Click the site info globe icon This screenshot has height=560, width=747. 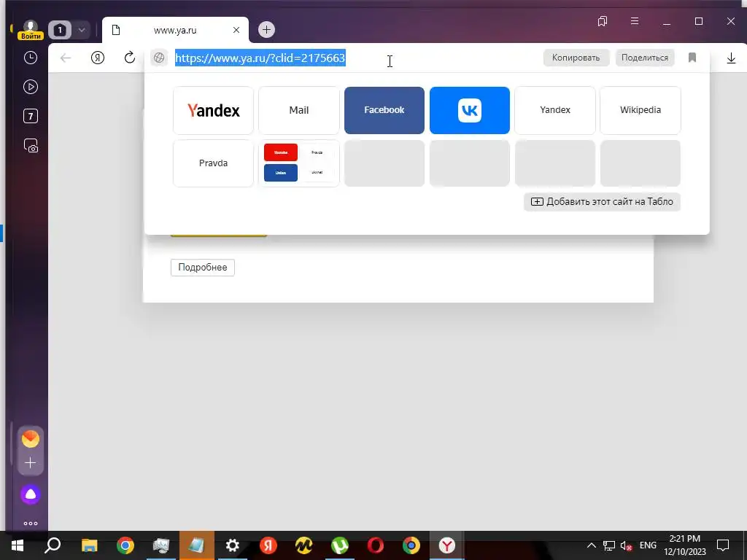159,58
